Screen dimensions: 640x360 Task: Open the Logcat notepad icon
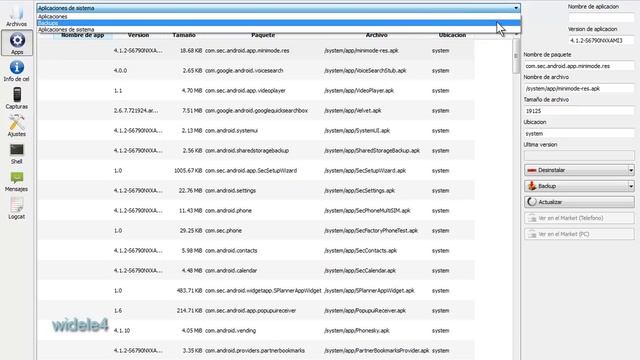point(17,205)
